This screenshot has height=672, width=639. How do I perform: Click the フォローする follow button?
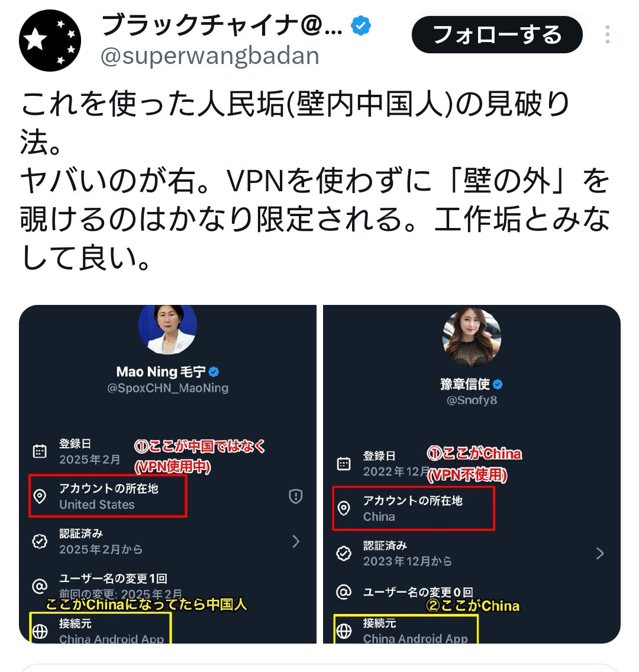tap(497, 35)
